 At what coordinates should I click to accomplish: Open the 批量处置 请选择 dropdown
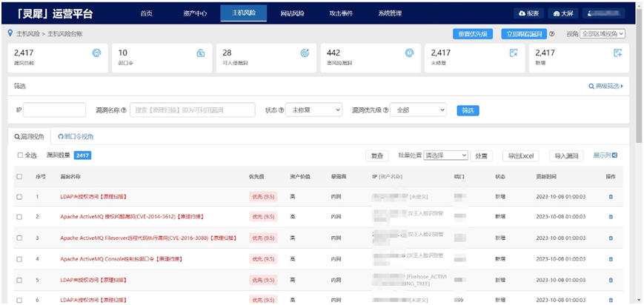click(x=445, y=155)
